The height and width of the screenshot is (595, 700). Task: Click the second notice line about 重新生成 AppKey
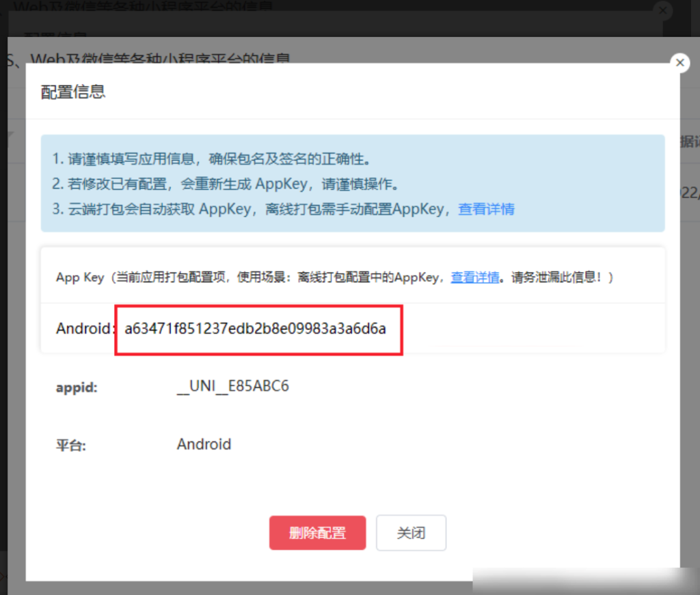coord(226,184)
